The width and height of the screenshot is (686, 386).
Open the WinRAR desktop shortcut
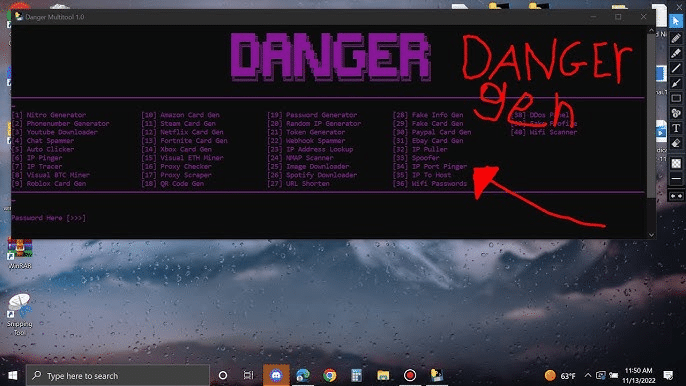tap(20, 253)
